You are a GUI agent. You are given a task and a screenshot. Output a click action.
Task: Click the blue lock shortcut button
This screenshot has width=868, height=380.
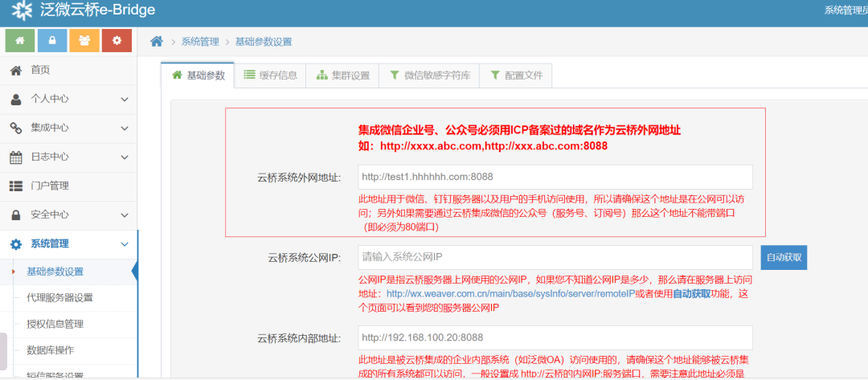(x=52, y=40)
